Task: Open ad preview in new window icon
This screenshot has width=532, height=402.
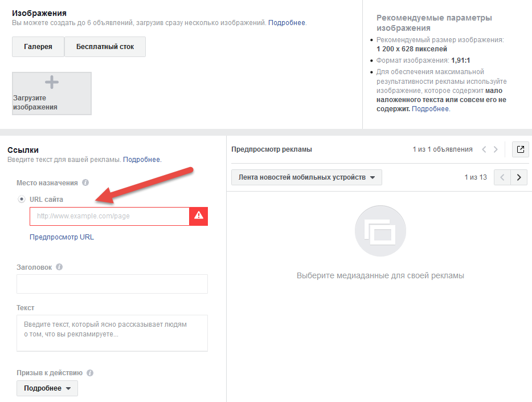Action: point(520,149)
